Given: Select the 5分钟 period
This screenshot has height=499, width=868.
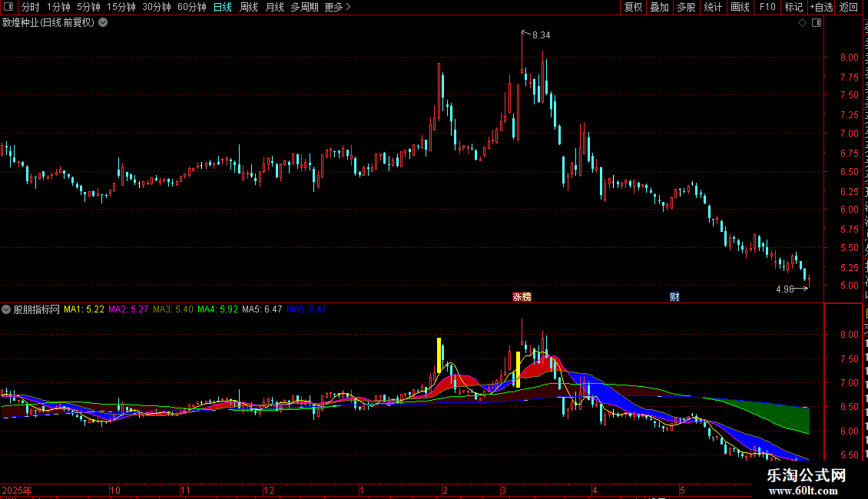Looking at the screenshot, I should (88, 7).
